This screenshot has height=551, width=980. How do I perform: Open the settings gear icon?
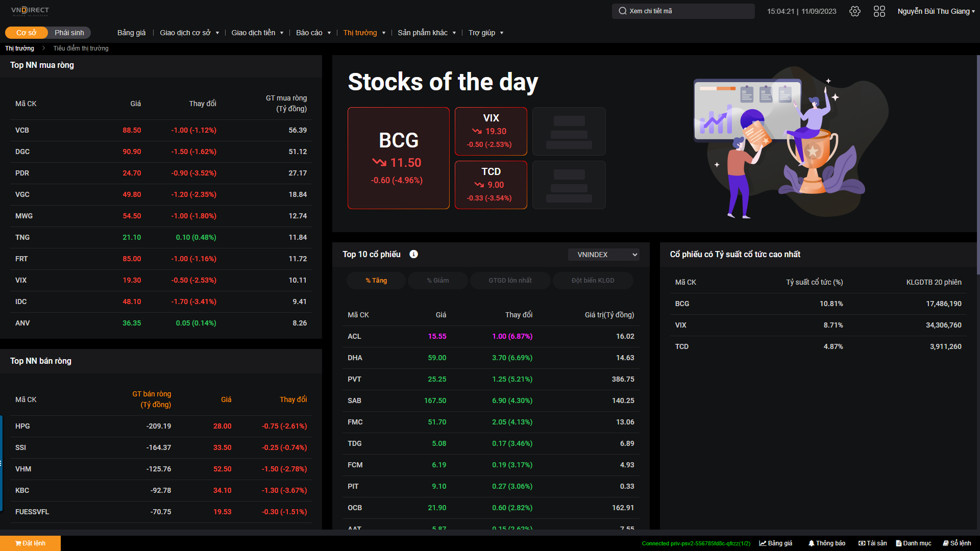tap(855, 11)
